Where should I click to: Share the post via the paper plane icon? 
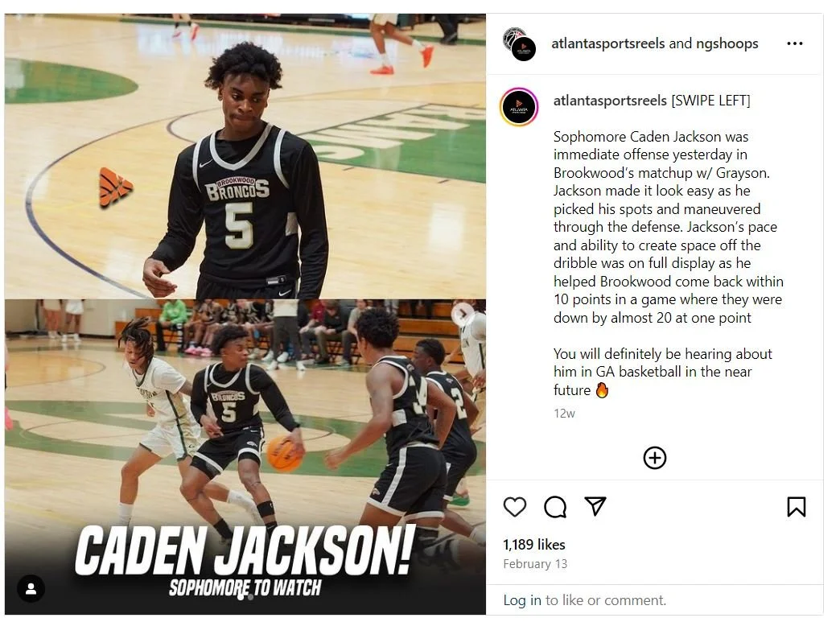595,506
